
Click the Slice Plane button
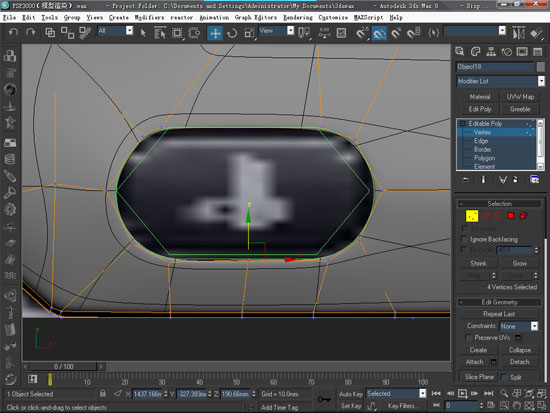[479, 377]
